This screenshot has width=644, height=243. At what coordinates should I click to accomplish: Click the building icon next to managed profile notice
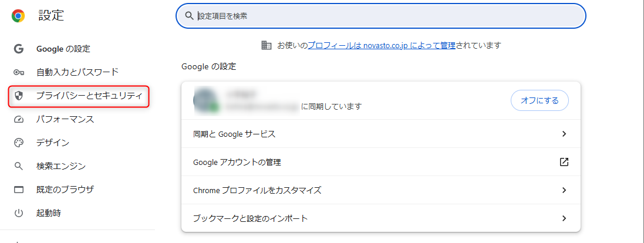(267, 45)
